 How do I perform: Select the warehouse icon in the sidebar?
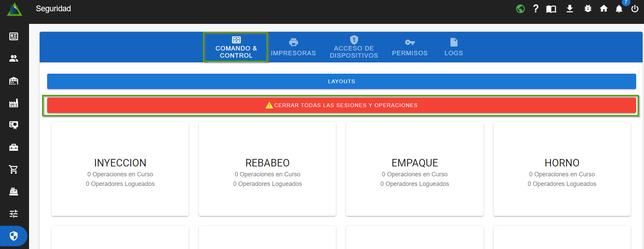click(x=14, y=81)
